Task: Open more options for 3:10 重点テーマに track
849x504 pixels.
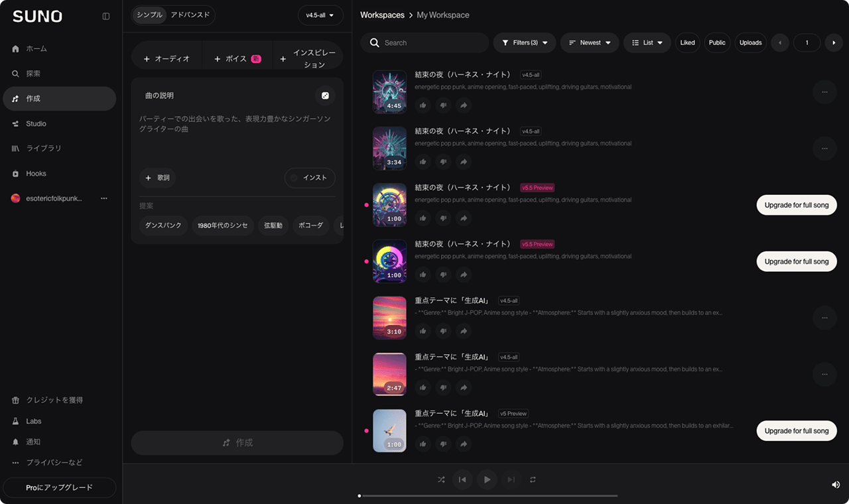Action: (824, 318)
